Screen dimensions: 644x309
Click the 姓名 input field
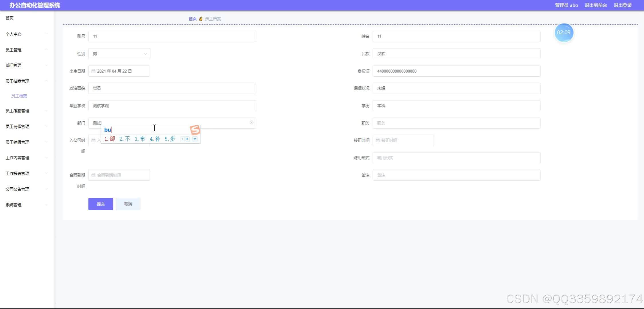pos(457,36)
